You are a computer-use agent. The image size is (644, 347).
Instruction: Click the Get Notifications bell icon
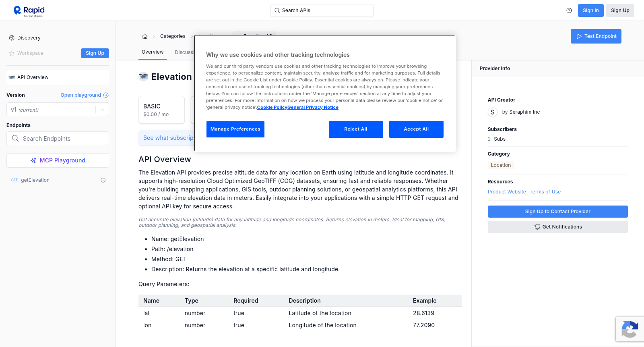(x=537, y=227)
